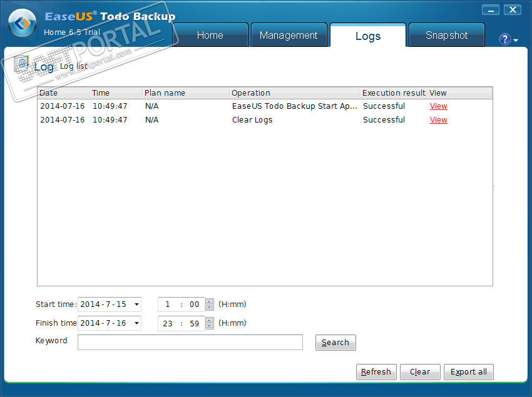This screenshot has width=532, height=397.
Task: Open the Start time date dropdown
Action: (136, 304)
